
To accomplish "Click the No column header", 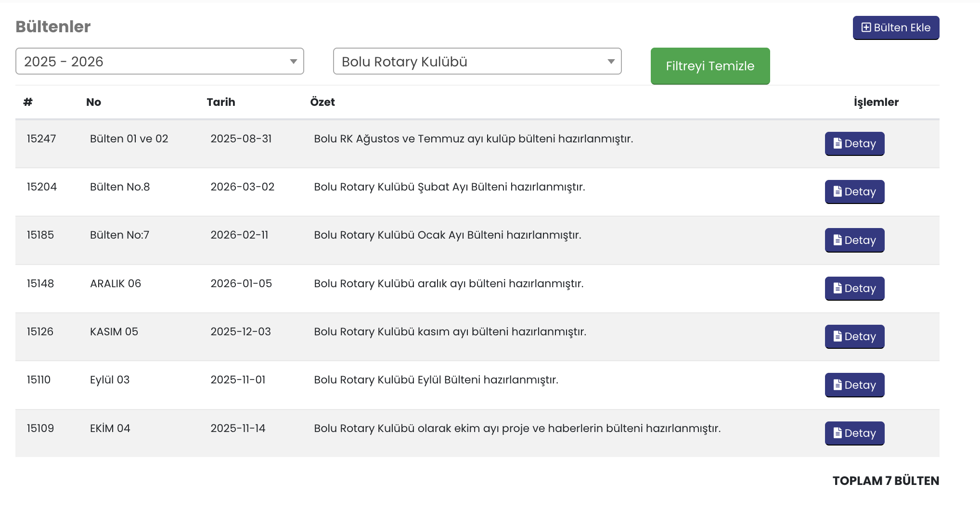I will point(93,102).
